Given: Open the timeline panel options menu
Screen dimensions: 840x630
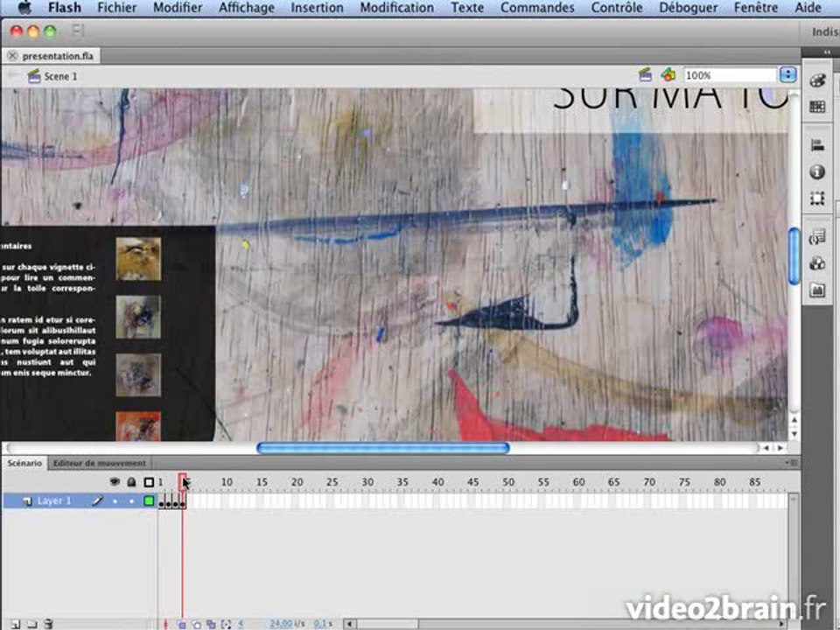Looking at the screenshot, I should [x=791, y=462].
